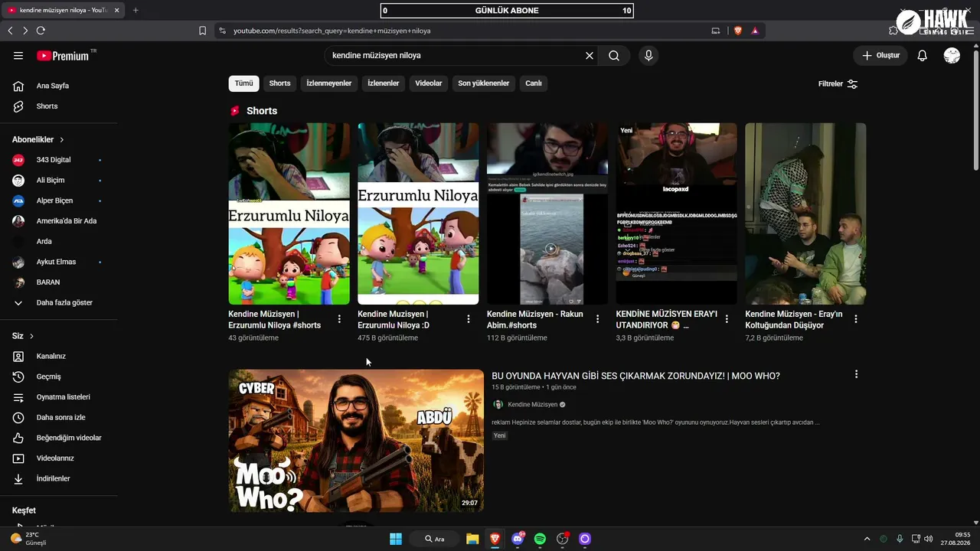Select the Tümü filter chip
Viewport: 980px width, 551px height.
click(x=243, y=83)
